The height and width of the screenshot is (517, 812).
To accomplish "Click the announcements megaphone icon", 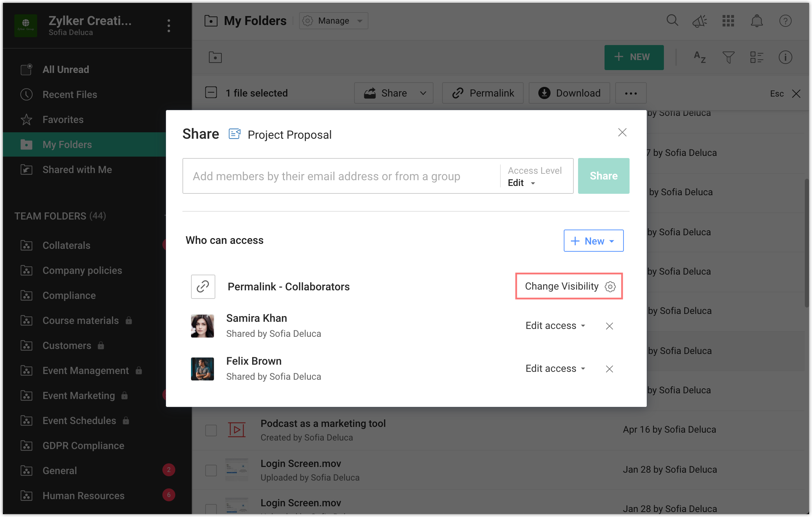I will pos(700,21).
